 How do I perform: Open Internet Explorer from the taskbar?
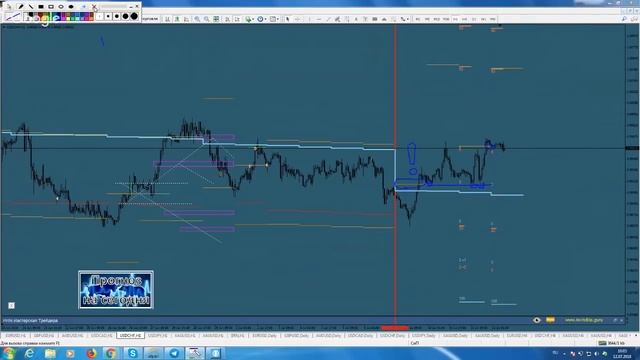pos(29,353)
